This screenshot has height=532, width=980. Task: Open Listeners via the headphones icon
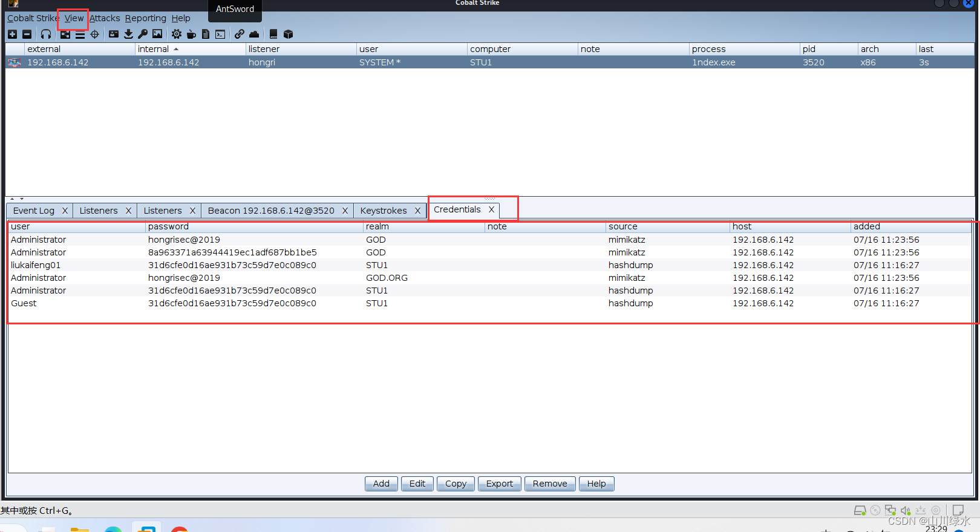tap(46, 34)
